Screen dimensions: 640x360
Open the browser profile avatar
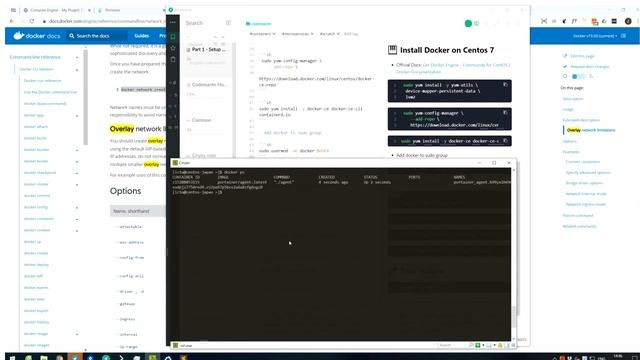click(x=628, y=21)
